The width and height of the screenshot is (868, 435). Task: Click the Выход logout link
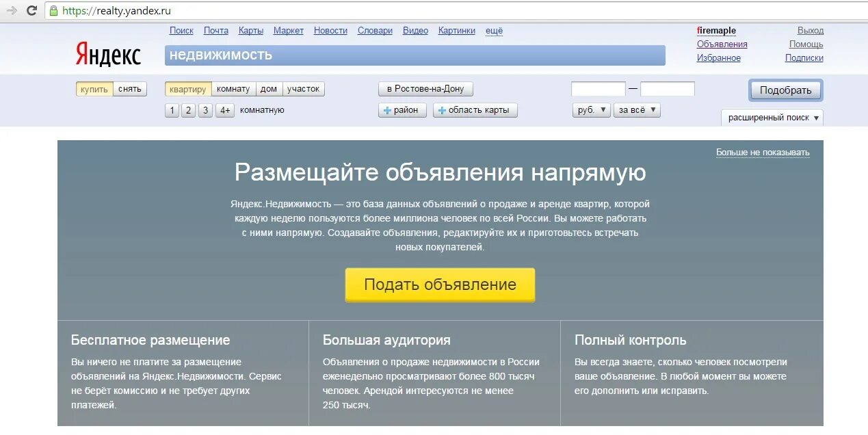(x=811, y=31)
